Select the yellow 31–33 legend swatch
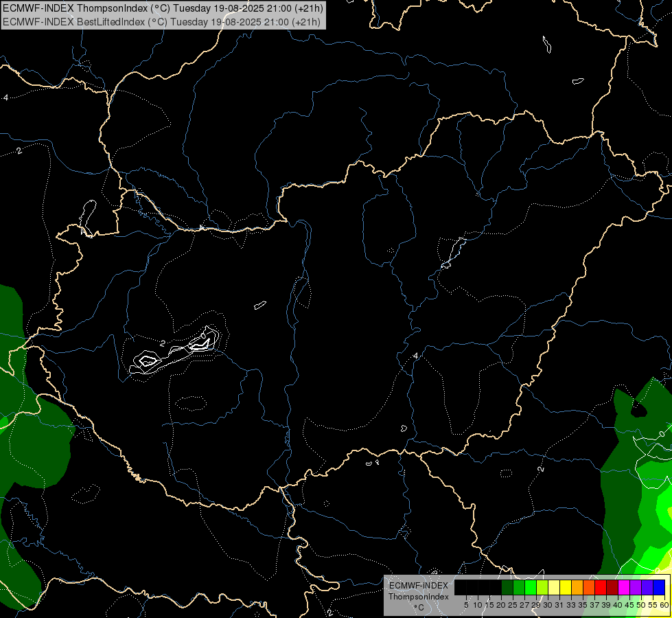Viewport: 672px width, 618px height. 566,587
